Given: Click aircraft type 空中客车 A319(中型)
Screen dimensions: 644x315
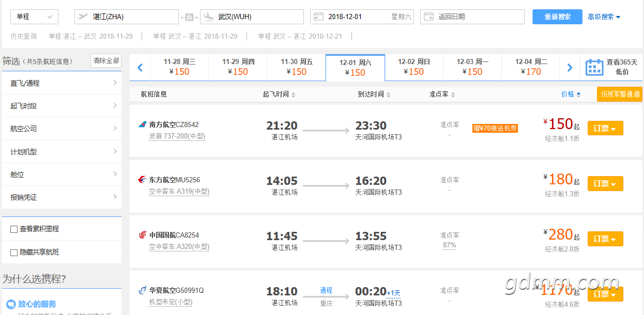Looking at the screenshot, I should [179, 192].
